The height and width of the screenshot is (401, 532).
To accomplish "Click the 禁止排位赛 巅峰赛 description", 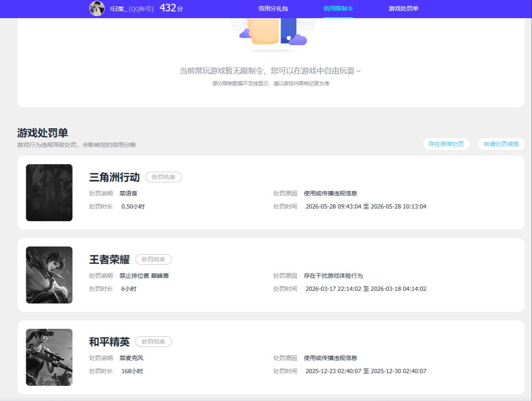I will [144, 276].
